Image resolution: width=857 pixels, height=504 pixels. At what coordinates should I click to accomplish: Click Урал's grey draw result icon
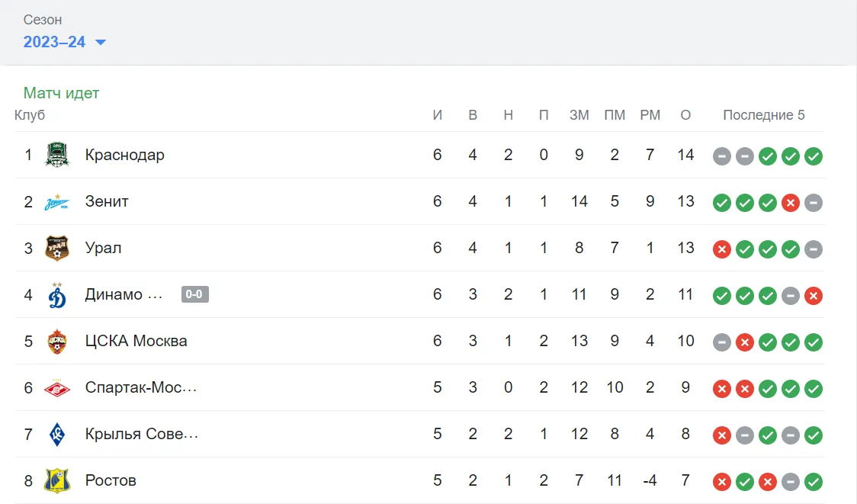pos(814,249)
